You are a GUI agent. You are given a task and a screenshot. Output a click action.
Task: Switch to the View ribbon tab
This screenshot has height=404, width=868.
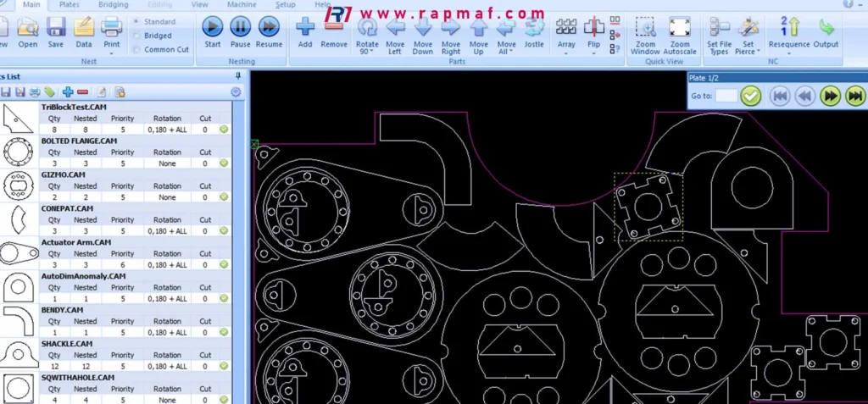pyautogui.click(x=199, y=4)
